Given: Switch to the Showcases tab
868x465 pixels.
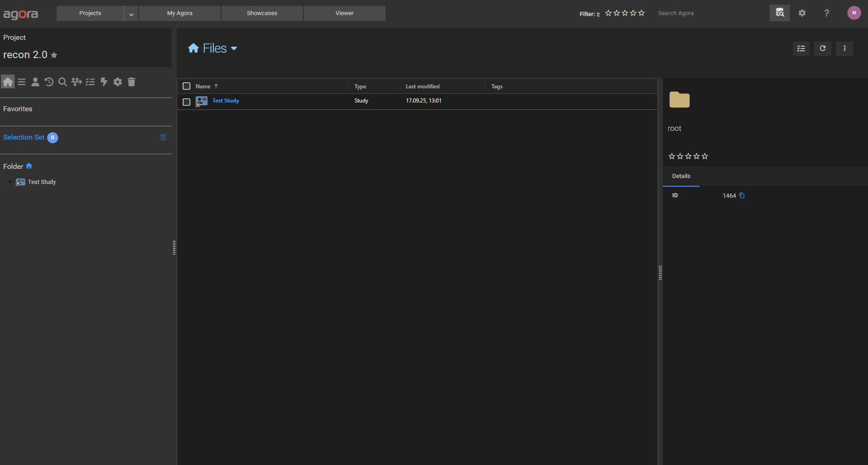Looking at the screenshot, I should pos(262,13).
